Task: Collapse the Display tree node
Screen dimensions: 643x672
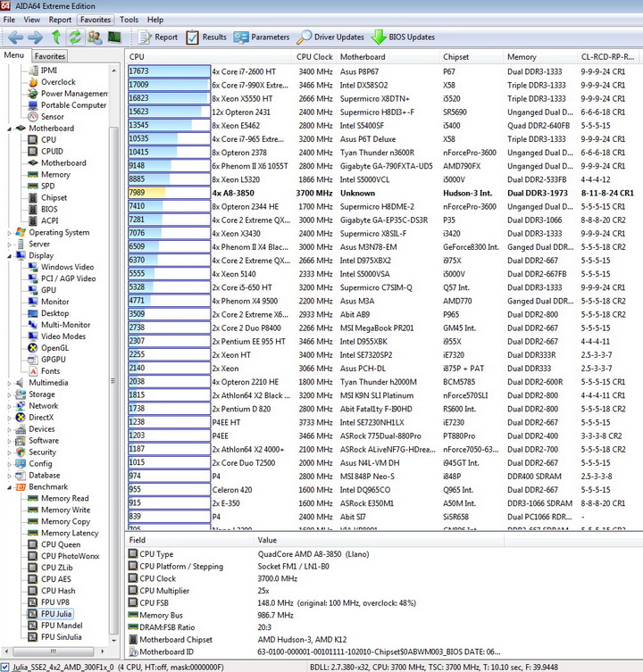Action: point(9,256)
